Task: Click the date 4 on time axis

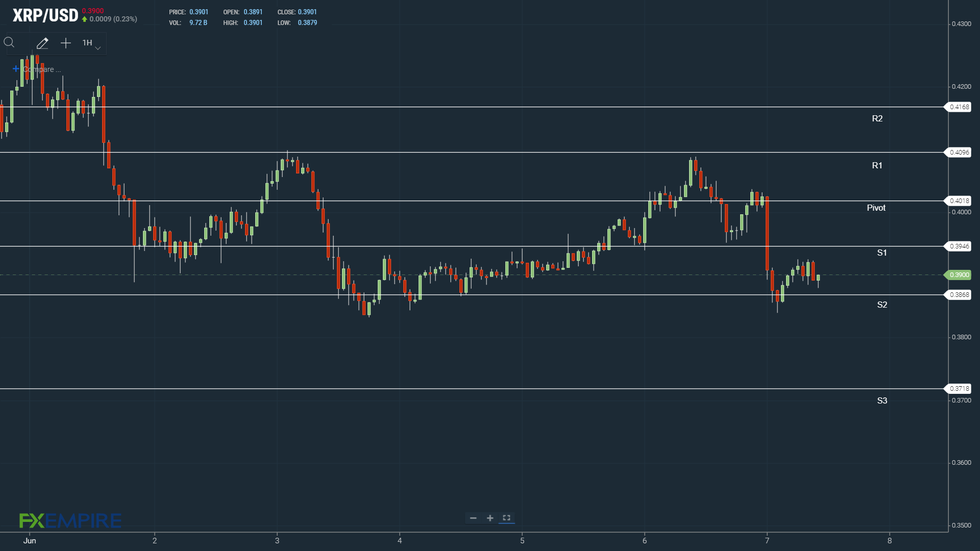Action: click(x=400, y=541)
